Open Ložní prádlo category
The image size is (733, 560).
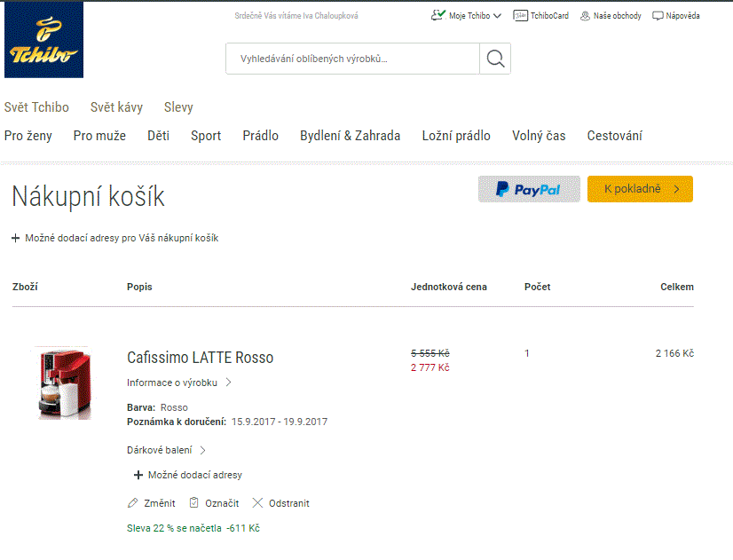[456, 136]
